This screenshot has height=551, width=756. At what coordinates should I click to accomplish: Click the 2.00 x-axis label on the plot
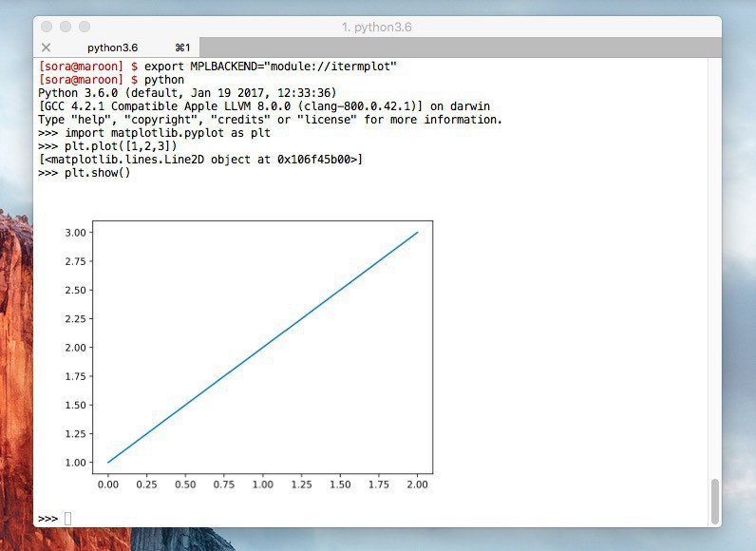tap(417, 485)
